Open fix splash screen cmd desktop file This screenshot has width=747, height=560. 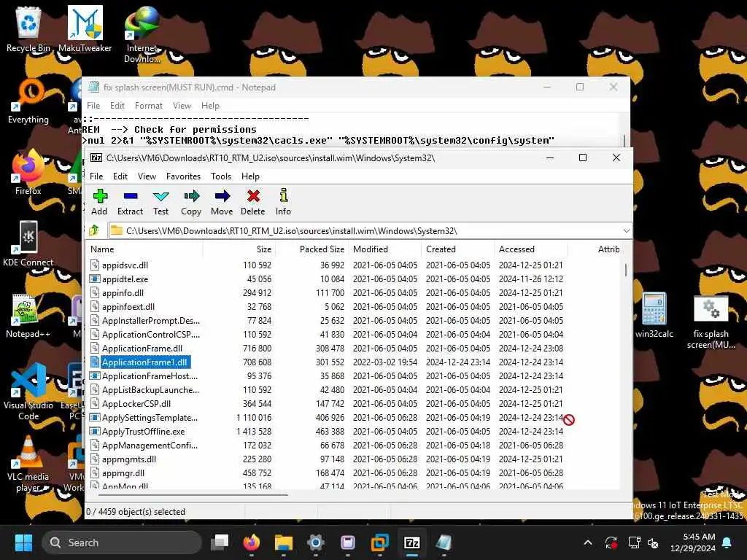click(711, 322)
